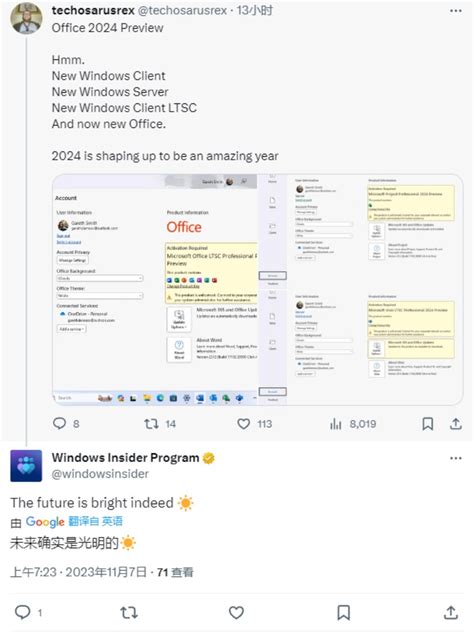
Task: Click the Google translated-from-English link
Action: point(95,521)
